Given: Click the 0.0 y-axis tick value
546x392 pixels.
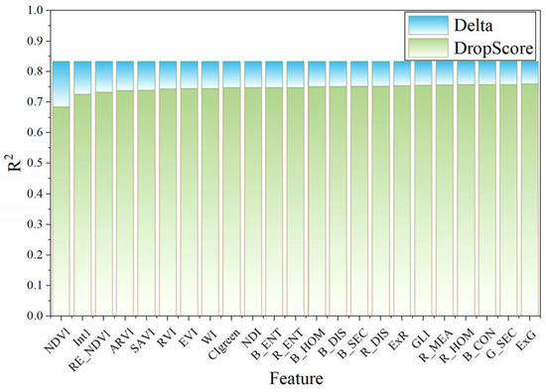Looking at the screenshot, I should click(x=35, y=316).
